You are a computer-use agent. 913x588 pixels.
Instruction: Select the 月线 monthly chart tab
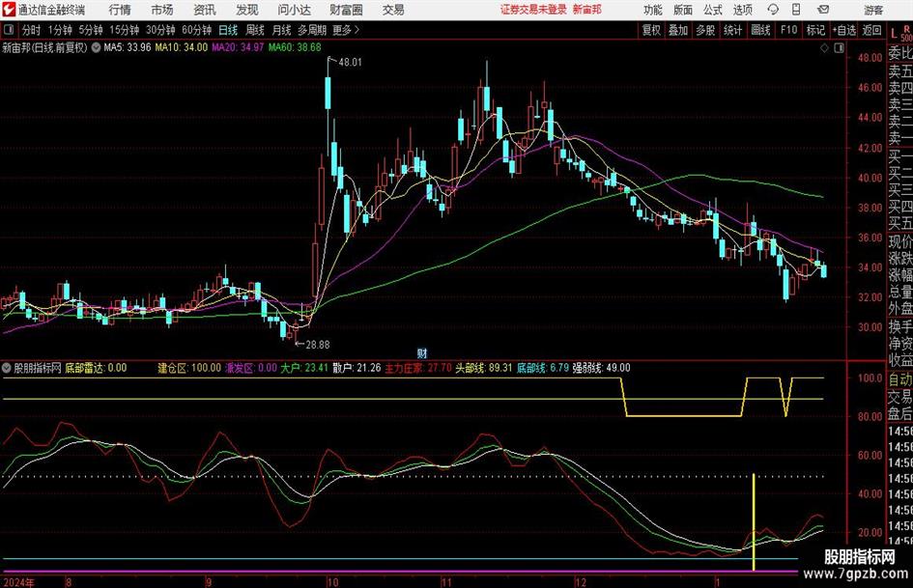[x=282, y=30]
